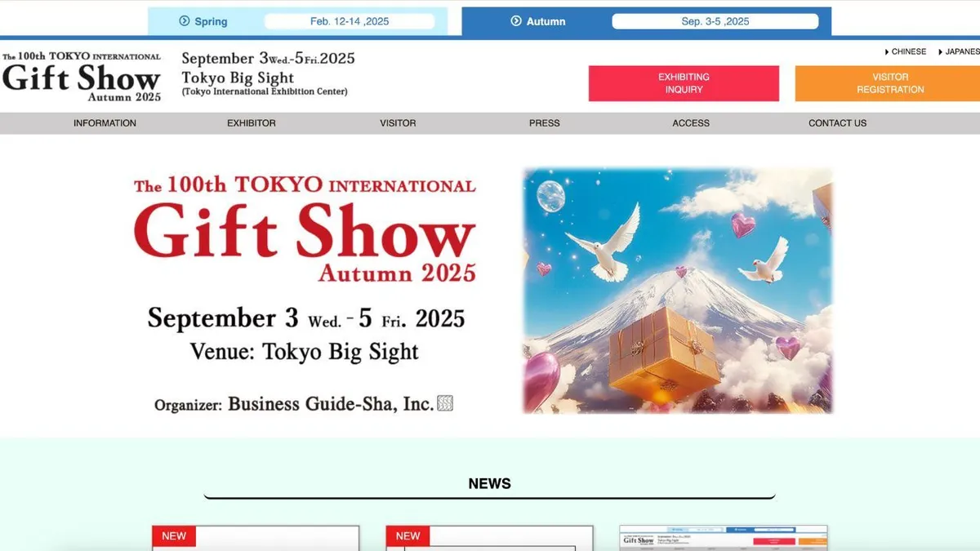The width and height of the screenshot is (980, 551).
Task: Open the EXHIBITING INQUIRY button
Action: [684, 83]
